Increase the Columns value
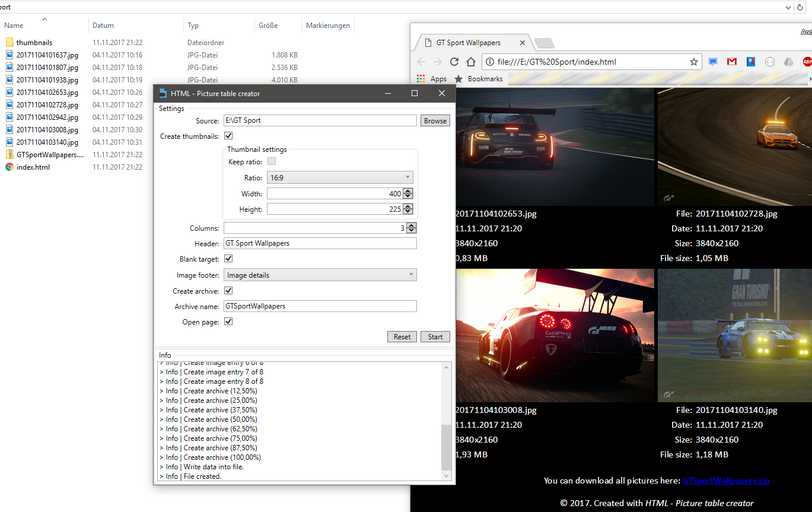 click(412, 225)
